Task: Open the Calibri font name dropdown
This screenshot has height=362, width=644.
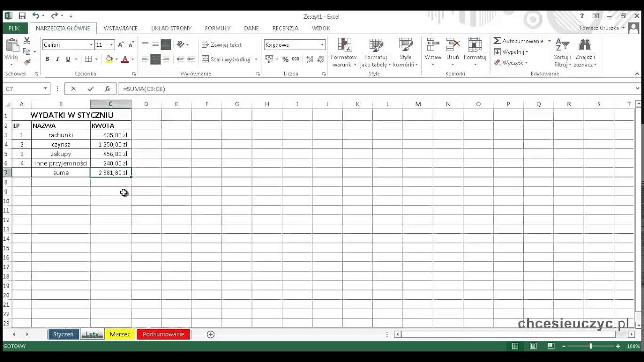Action: (91, 45)
